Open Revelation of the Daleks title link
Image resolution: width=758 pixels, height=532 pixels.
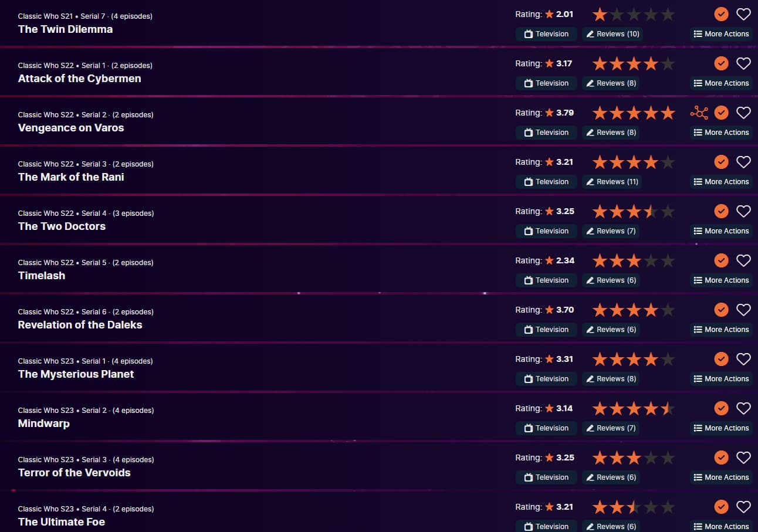(x=80, y=325)
